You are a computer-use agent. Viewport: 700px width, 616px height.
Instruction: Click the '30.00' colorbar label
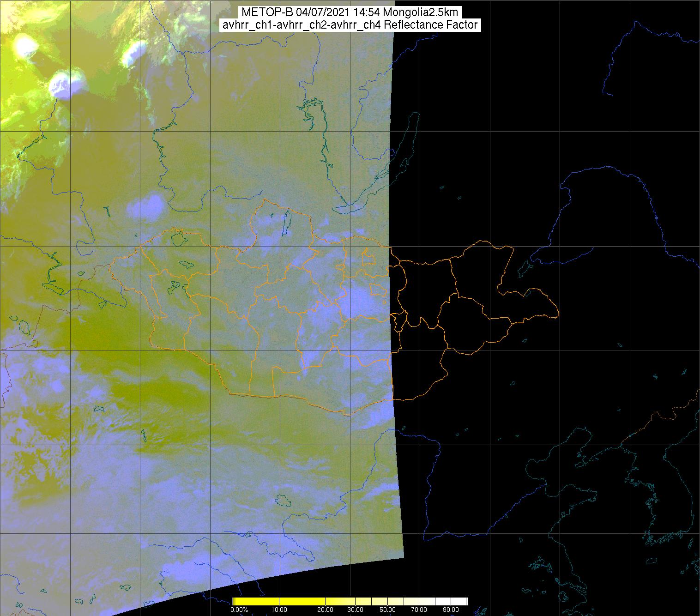click(356, 610)
